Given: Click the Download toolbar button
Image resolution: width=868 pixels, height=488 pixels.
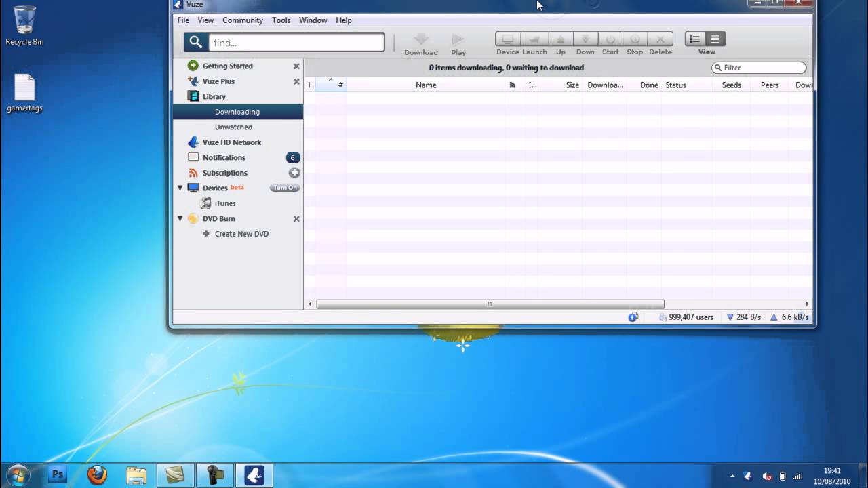Looking at the screenshot, I should click(x=421, y=45).
